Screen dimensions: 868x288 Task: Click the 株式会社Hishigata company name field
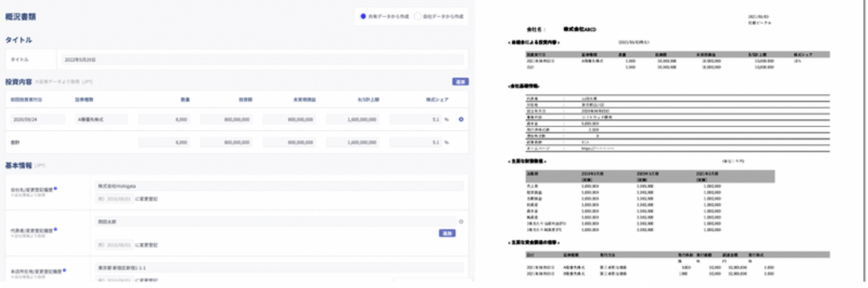[x=280, y=186]
